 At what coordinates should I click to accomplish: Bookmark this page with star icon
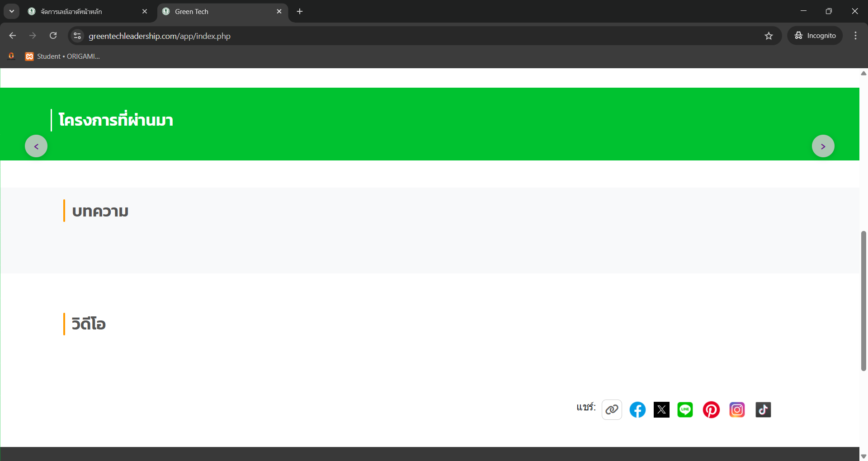click(769, 36)
